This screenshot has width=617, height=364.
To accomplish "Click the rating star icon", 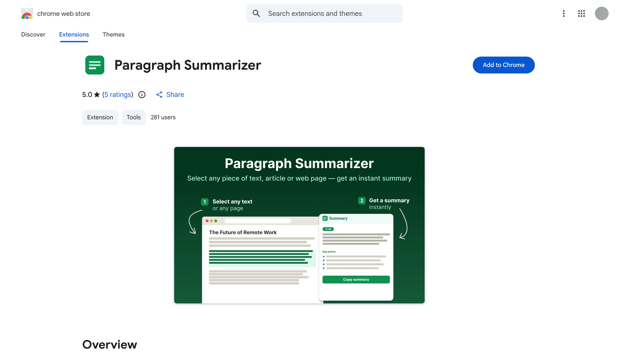I will (97, 94).
